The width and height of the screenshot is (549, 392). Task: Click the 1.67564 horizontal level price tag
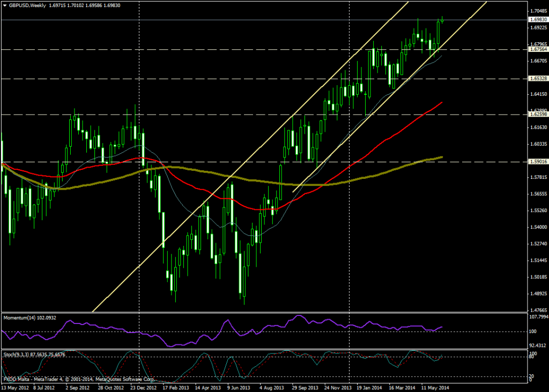538,49
